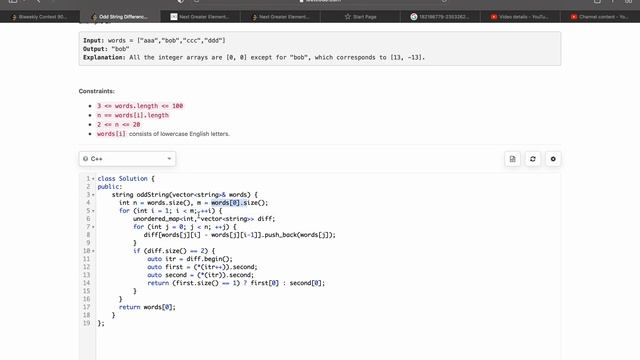This screenshot has height=360, width=640.
Task: Place cursor on the oddString function signature line
Action: point(185,195)
